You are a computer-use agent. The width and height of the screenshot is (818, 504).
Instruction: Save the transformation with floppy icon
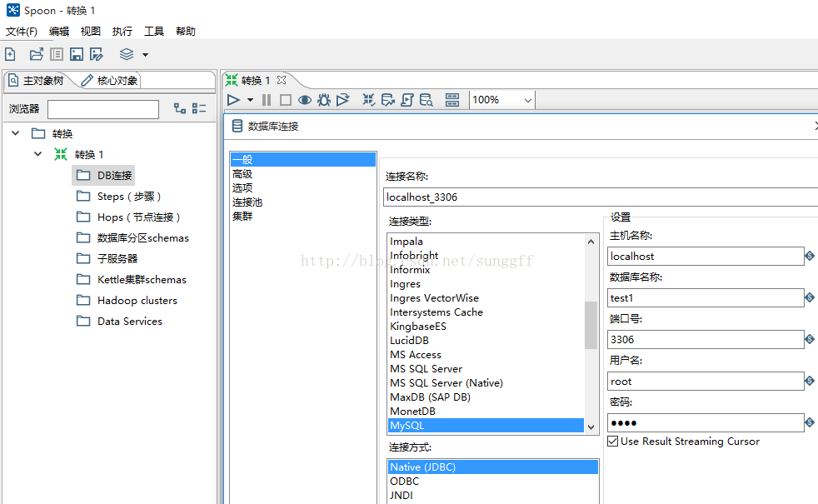tap(77, 54)
